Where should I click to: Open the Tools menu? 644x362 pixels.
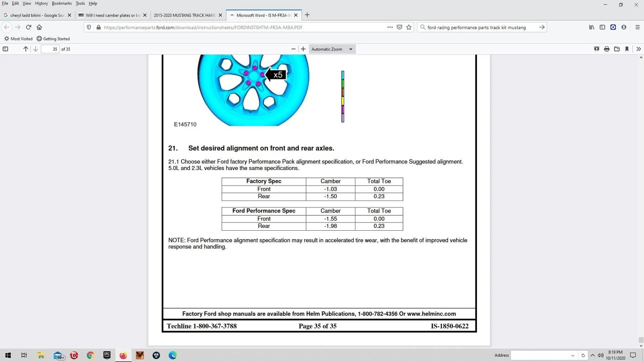[x=80, y=3]
